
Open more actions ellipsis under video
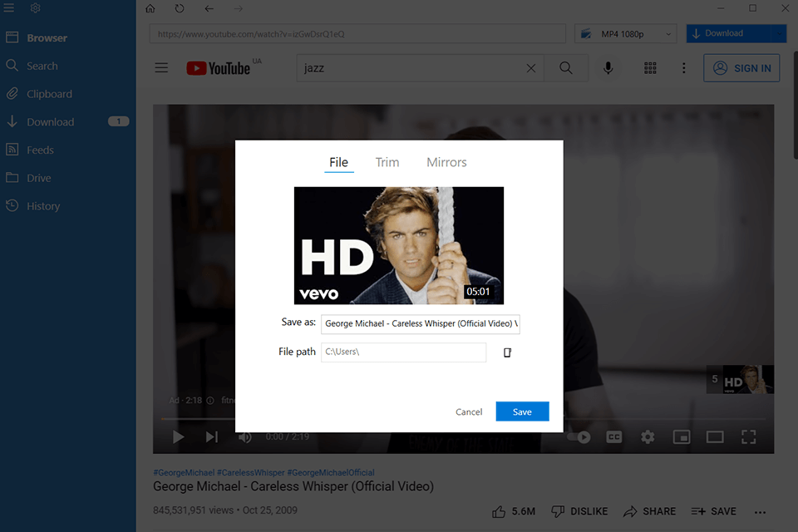[x=760, y=512]
